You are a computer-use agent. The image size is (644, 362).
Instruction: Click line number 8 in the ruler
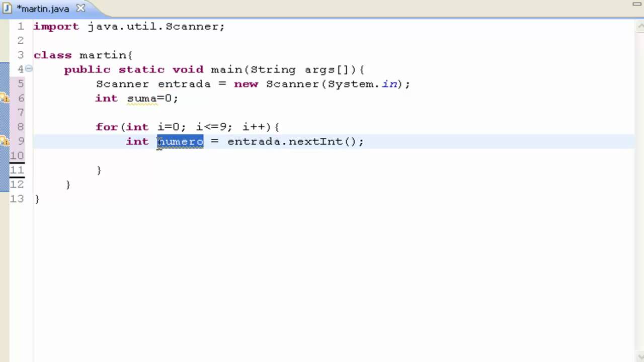21,127
